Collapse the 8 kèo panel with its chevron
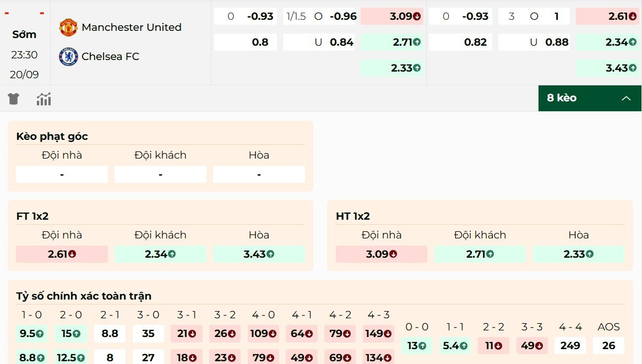642x364 pixels. (x=627, y=98)
